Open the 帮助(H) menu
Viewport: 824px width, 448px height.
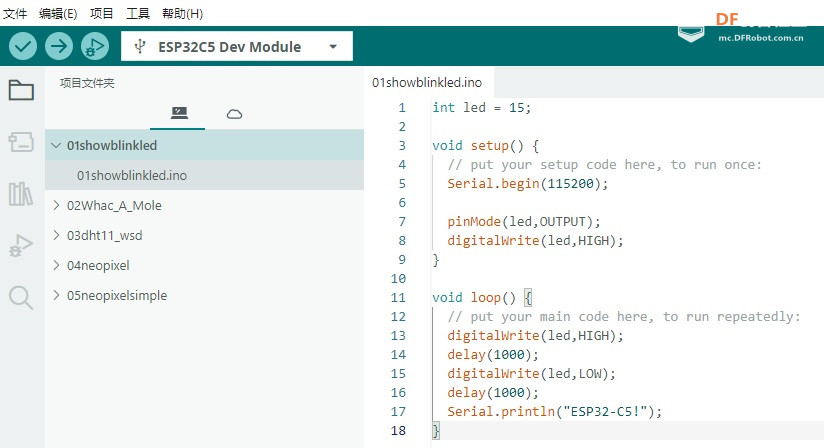pyautogui.click(x=182, y=14)
